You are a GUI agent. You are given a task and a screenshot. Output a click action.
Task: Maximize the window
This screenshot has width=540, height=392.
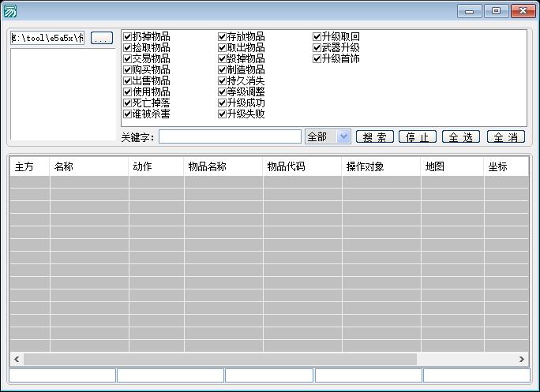pyautogui.click(x=496, y=11)
